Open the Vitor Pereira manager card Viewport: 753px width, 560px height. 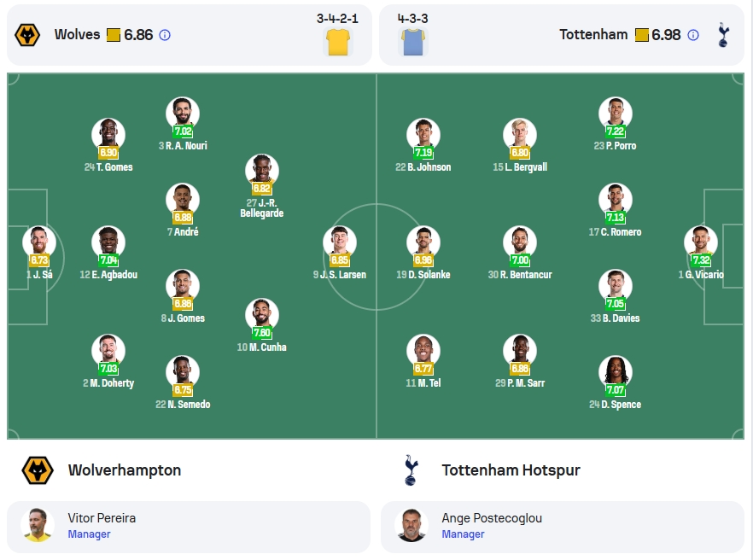coord(189,527)
